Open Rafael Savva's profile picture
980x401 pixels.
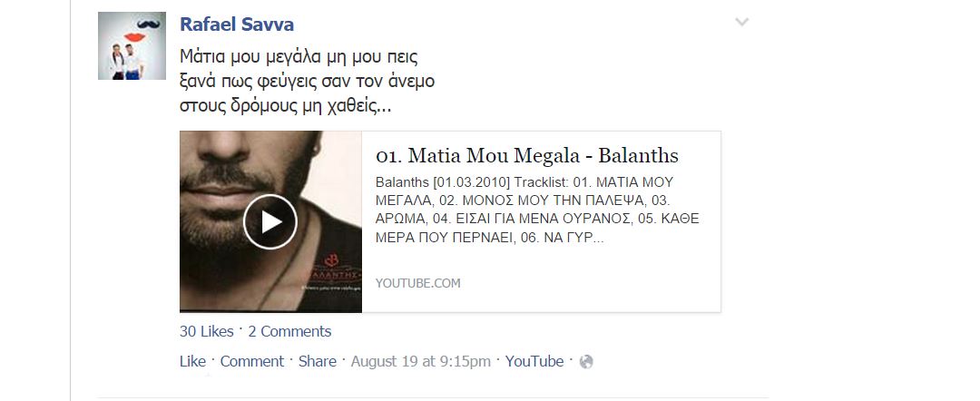tap(132, 45)
